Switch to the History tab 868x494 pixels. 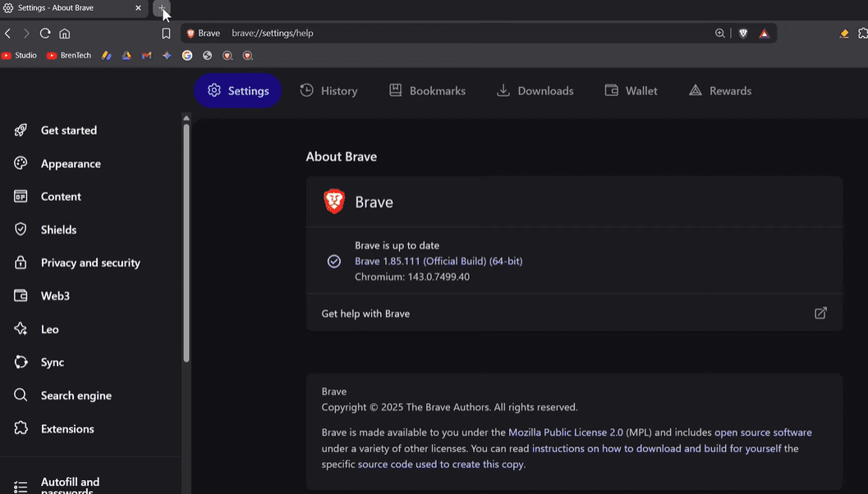[x=328, y=91]
